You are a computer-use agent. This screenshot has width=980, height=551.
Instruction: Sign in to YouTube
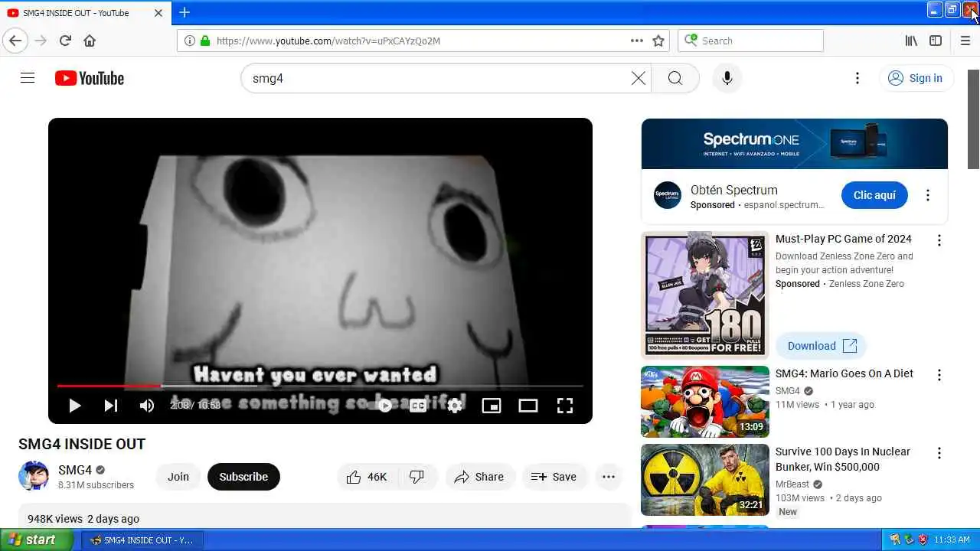tap(916, 78)
